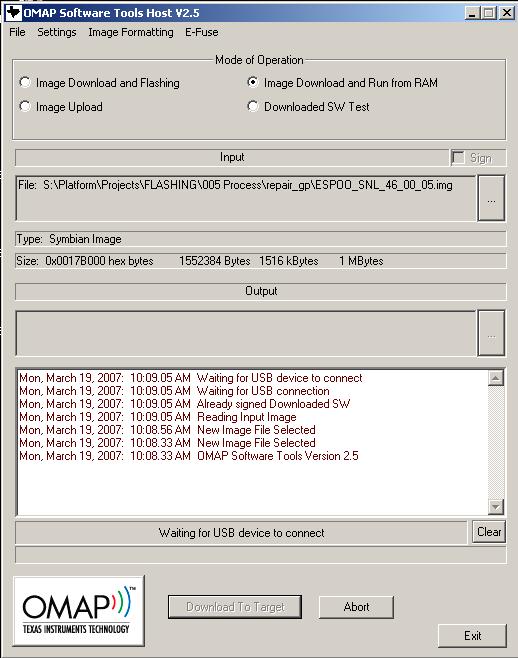Select log line 'Waiting for USB connection'
The image size is (518, 658).
[174, 391]
